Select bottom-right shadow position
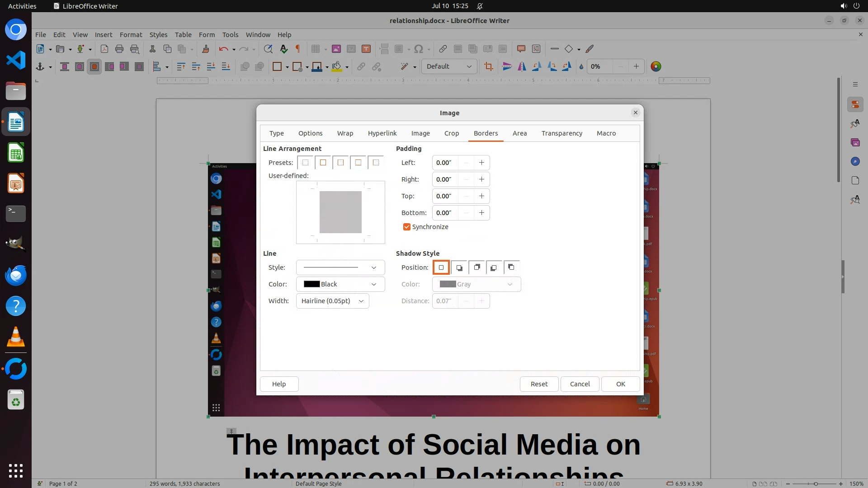 coord(459,267)
